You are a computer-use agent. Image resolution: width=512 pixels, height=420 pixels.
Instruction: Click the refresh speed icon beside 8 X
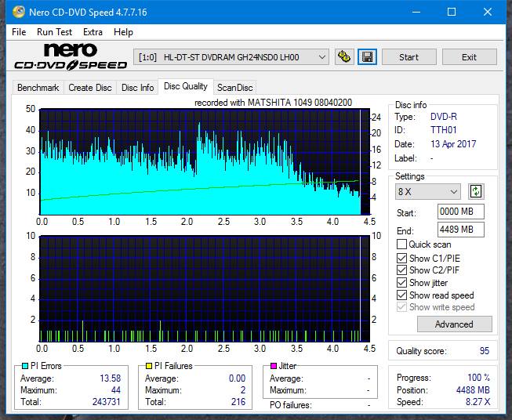pyautogui.click(x=475, y=192)
